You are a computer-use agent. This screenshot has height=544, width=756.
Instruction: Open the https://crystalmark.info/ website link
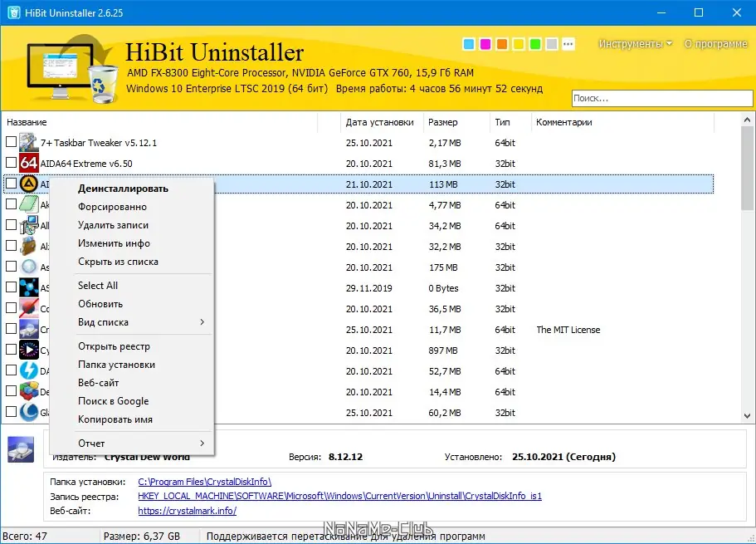tap(187, 511)
